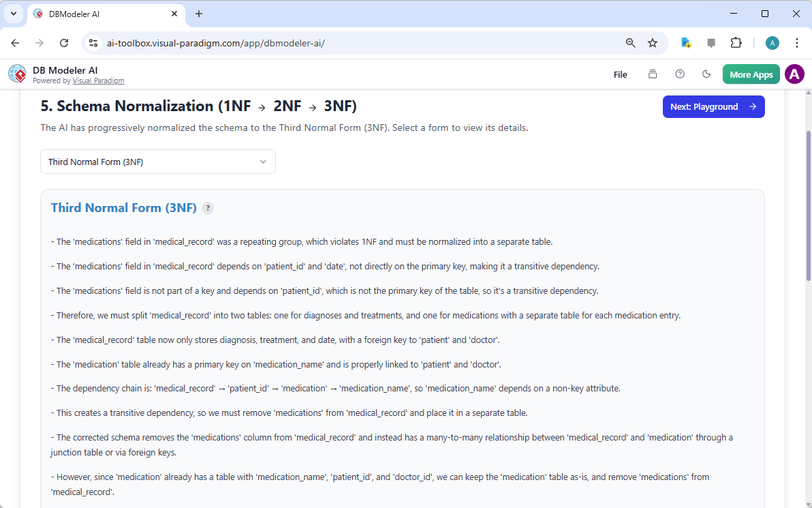Click the zoom magnifier icon in address bar

tap(631, 43)
